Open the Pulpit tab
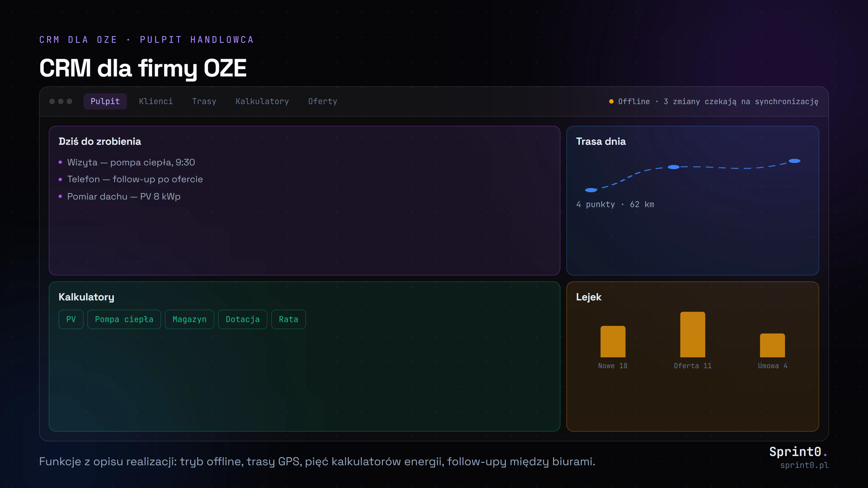 [x=105, y=101]
